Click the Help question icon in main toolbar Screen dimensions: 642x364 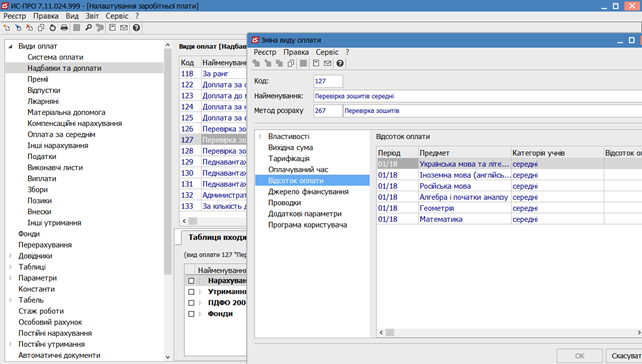pos(136,28)
